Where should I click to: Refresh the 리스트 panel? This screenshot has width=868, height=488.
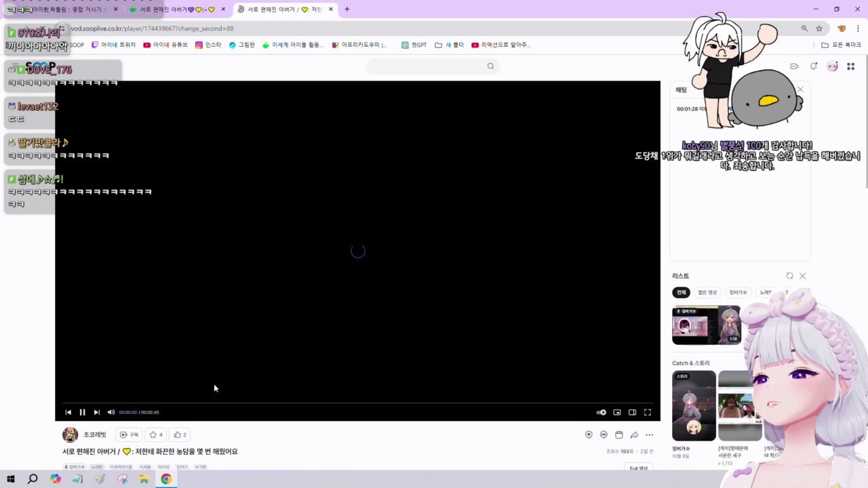pos(789,276)
